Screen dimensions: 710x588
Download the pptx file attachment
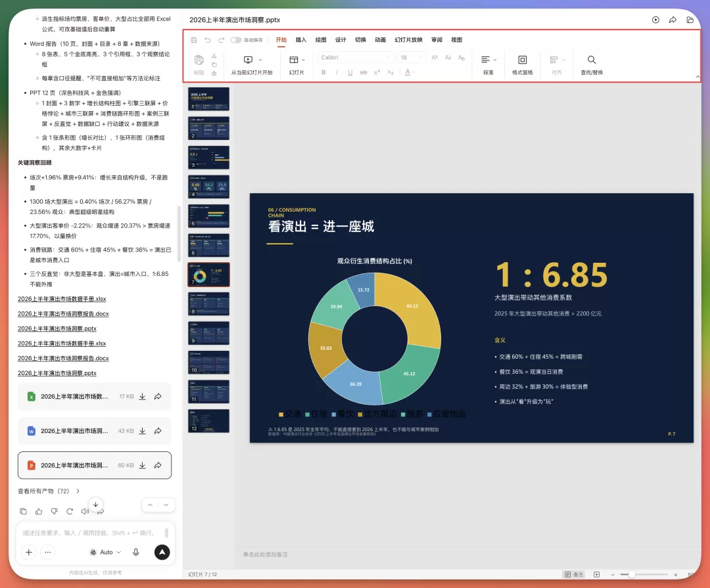(x=142, y=465)
